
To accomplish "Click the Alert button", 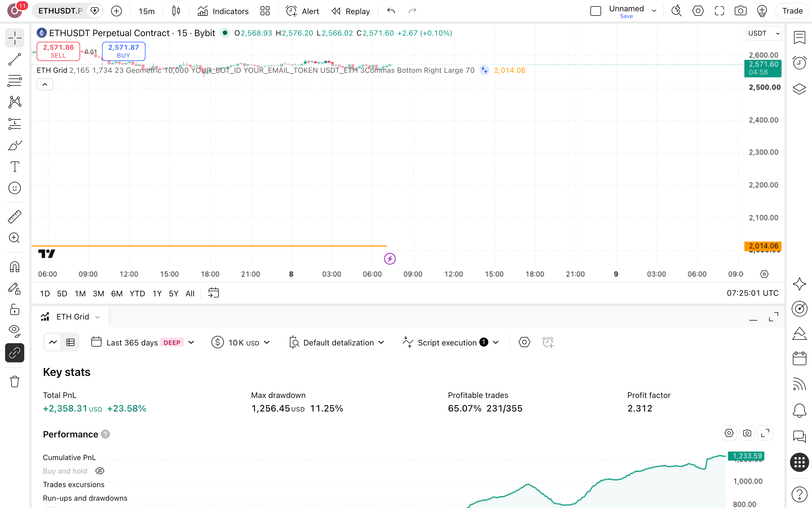I will coord(302,11).
